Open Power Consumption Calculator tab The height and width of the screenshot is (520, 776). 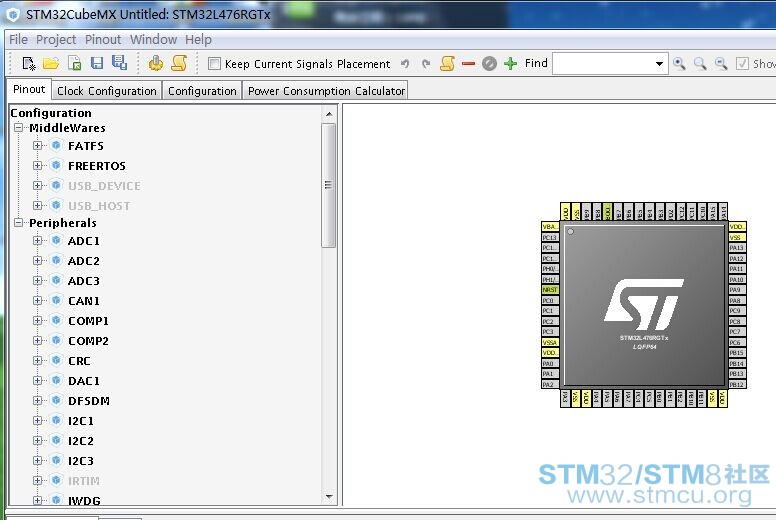pyautogui.click(x=326, y=91)
